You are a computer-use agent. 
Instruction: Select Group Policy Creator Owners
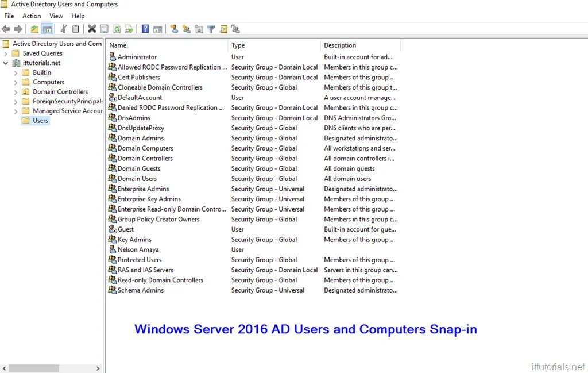click(x=158, y=219)
